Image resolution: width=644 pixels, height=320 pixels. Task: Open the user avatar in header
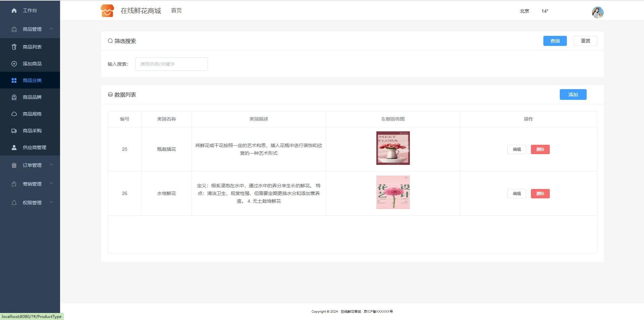(597, 12)
